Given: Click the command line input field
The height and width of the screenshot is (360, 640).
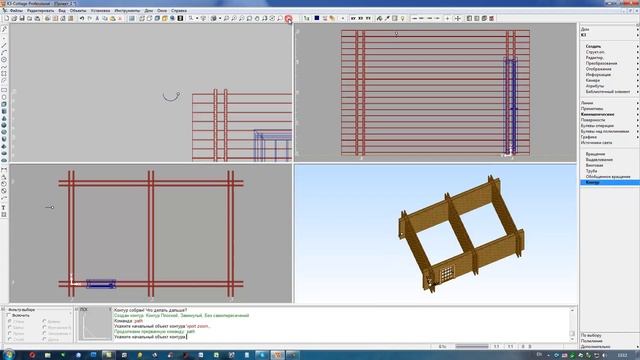Looking at the screenshot, I should [341, 337].
